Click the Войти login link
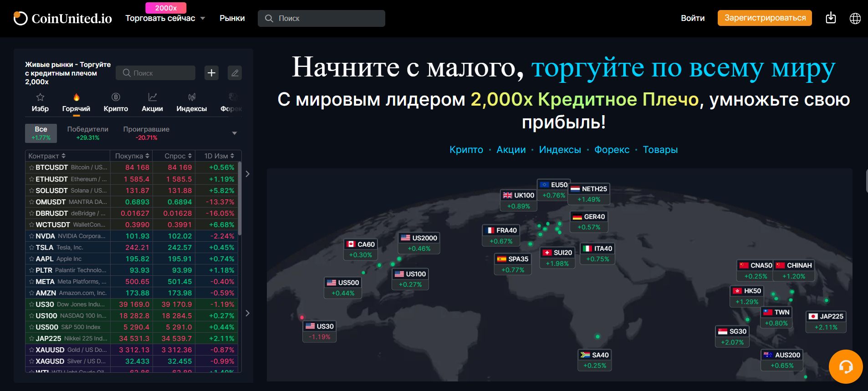Viewport: 868px width, 391px height. pos(693,18)
